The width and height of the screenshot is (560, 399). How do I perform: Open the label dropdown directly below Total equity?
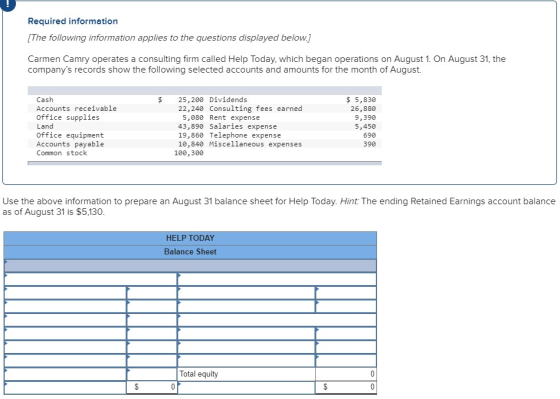(246, 387)
